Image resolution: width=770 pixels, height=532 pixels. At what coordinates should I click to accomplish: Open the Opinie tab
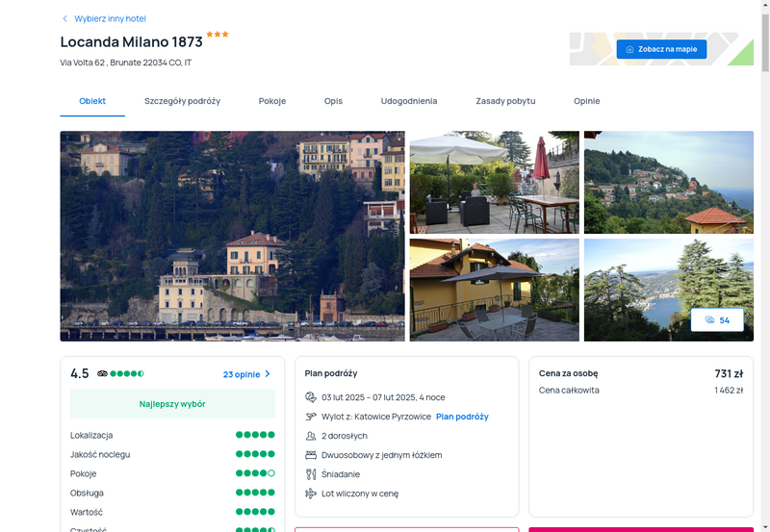pyautogui.click(x=587, y=101)
